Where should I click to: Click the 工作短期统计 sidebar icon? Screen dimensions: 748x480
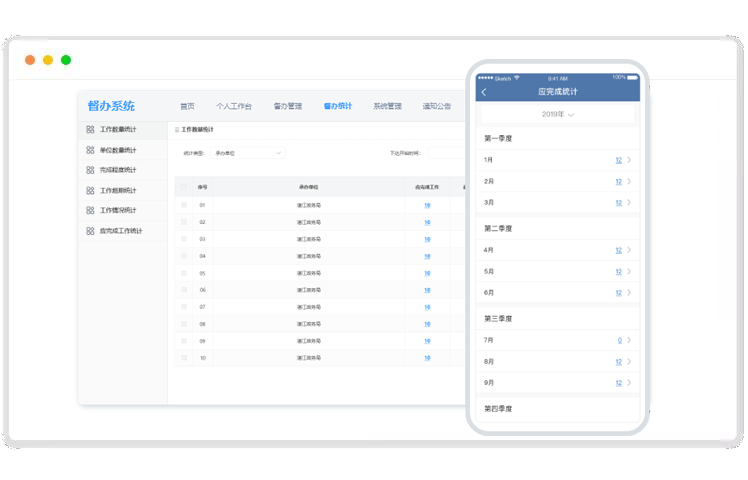pyautogui.click(x=90, y=190)
